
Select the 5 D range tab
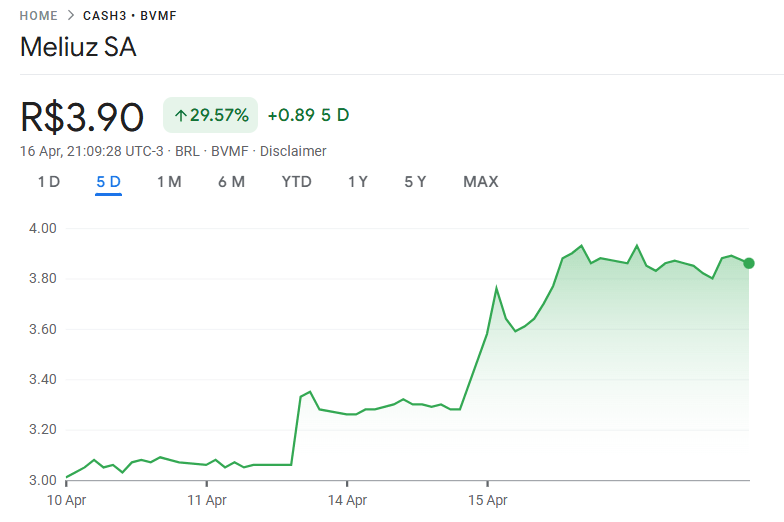108,182
